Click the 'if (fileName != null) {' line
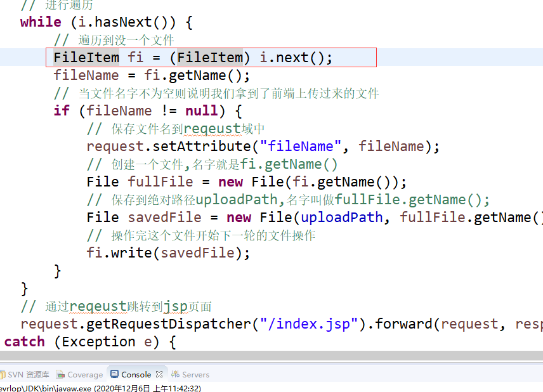 click(x=148, y=111)
